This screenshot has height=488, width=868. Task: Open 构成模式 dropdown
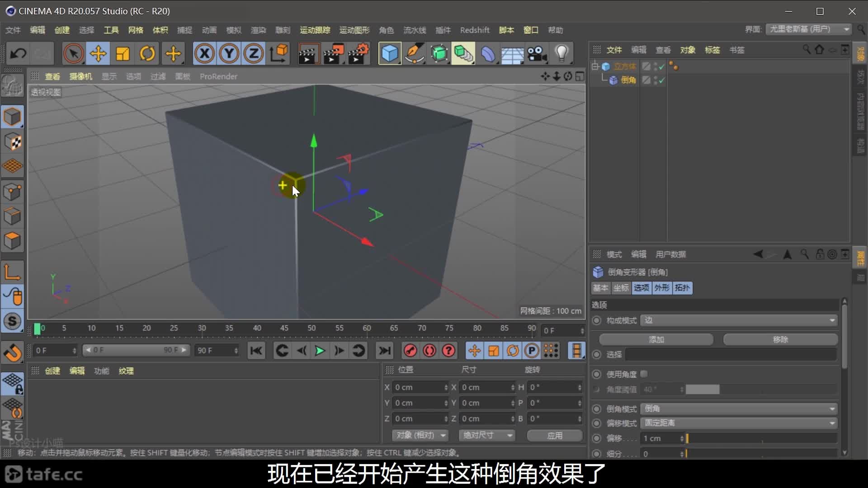pyautogui.click(x=740, y=320)
